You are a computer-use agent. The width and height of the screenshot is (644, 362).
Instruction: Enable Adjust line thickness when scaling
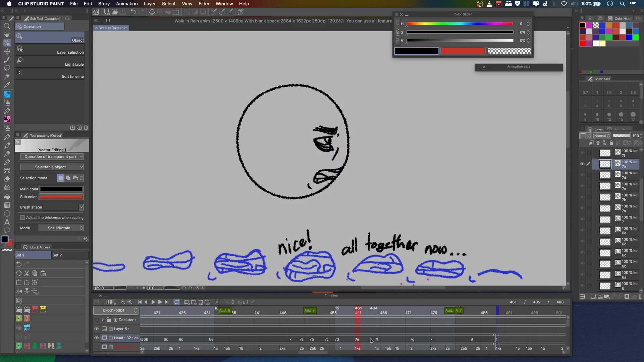click(x=22, y=218)
